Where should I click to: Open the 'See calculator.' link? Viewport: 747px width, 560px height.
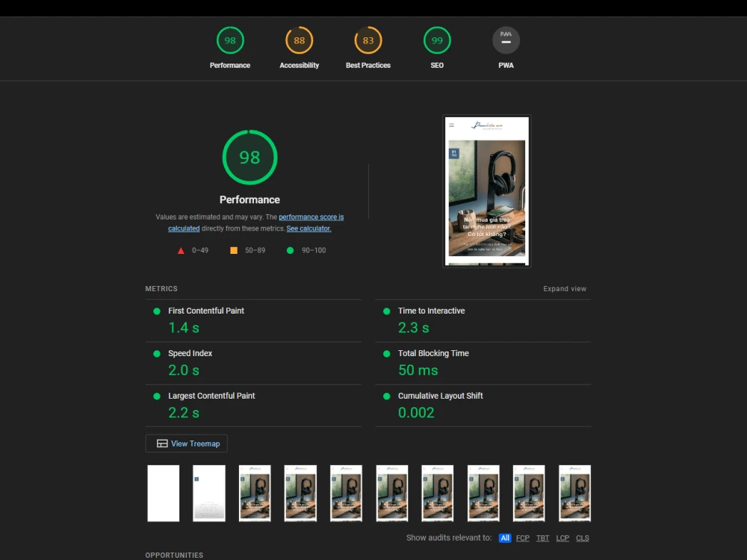(x=309, y=228)
